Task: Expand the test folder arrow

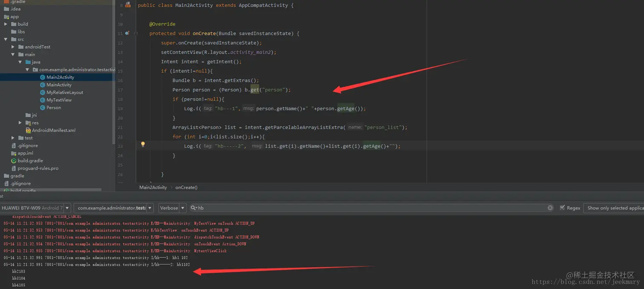Action: [x=13, y=138]
